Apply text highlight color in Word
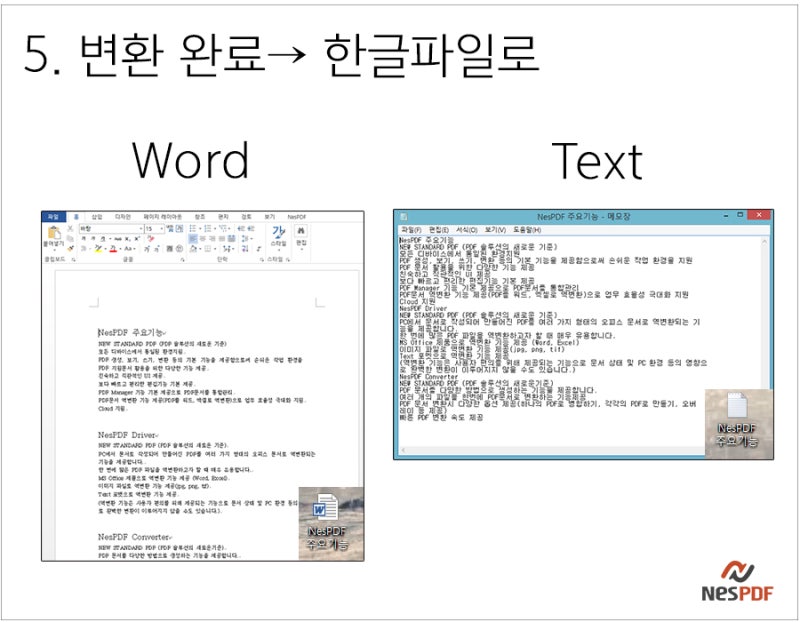Image resolution: width=800 pixels, height=622 pixels. 98,248
